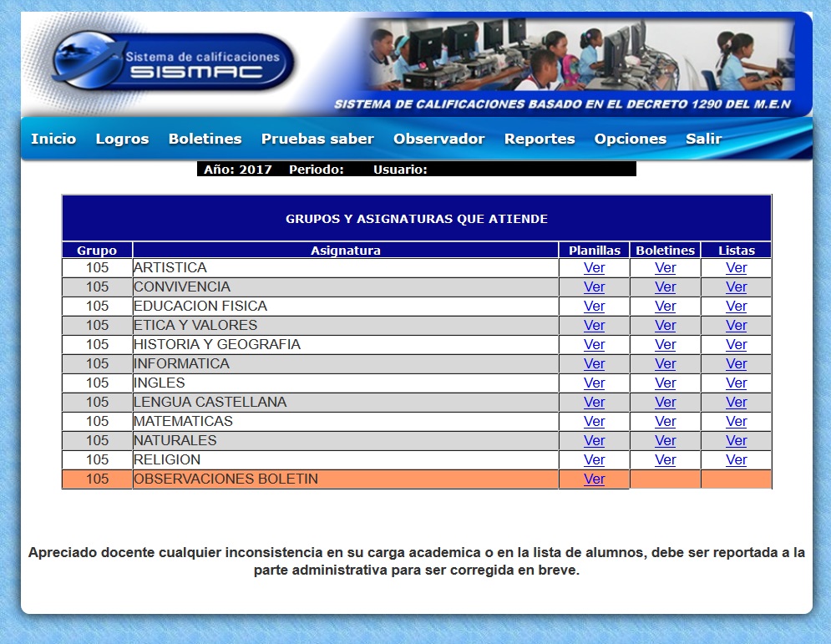View Planillas for ARTISTICA
The height and width of the screenshot is (644, 831).
(x=594, y=267)
